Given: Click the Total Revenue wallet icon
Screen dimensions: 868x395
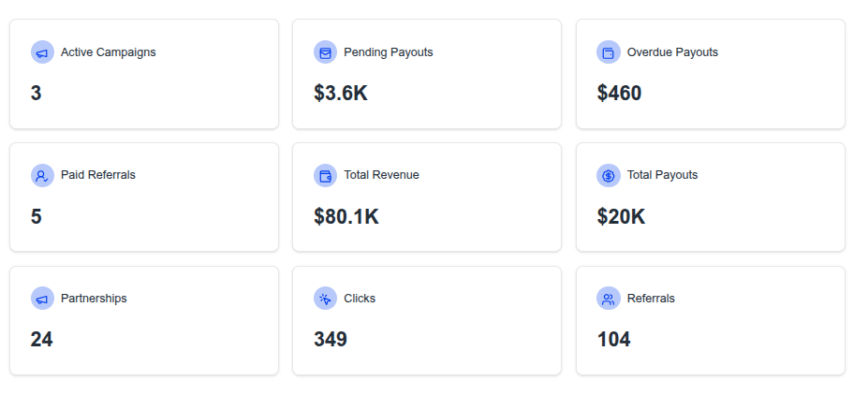Looking at the screenshot, I should click(326, 176).
